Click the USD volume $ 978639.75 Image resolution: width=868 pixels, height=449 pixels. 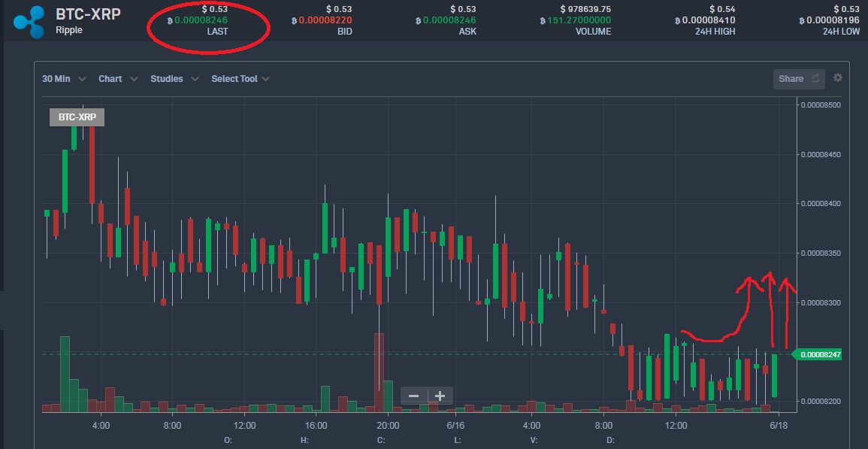click(x=585, y=10)
